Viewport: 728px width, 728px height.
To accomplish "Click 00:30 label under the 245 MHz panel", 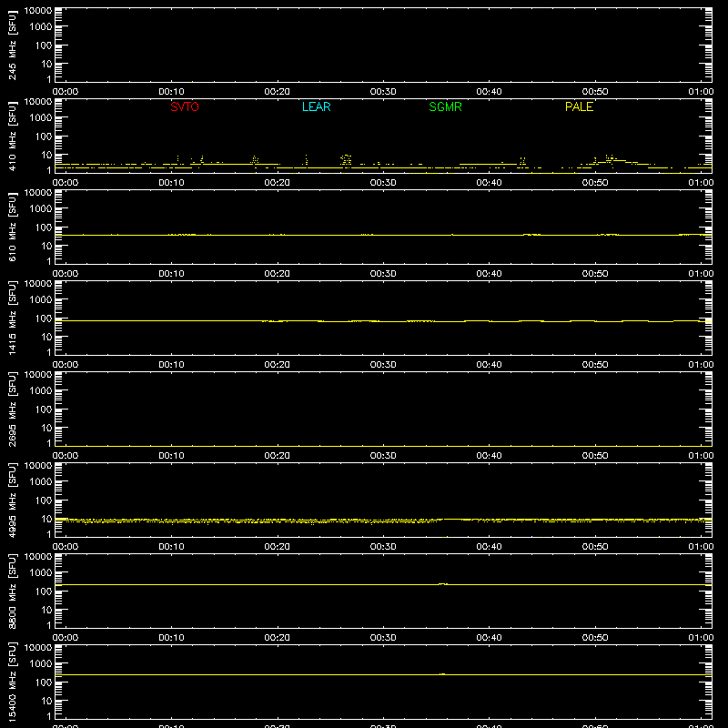I will (x=383, y=92).
